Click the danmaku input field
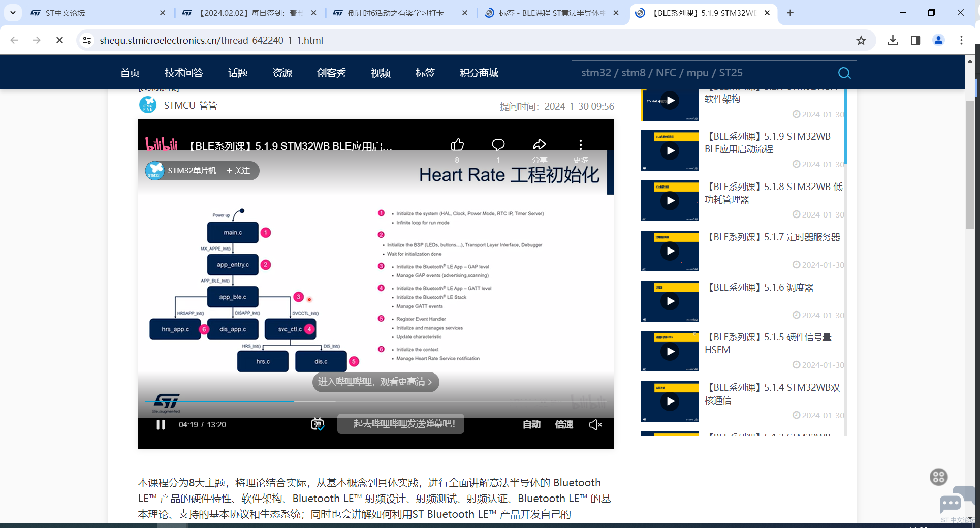Image resolution: width=980 pixels, height=528 pixels. (x=401, y=424)
